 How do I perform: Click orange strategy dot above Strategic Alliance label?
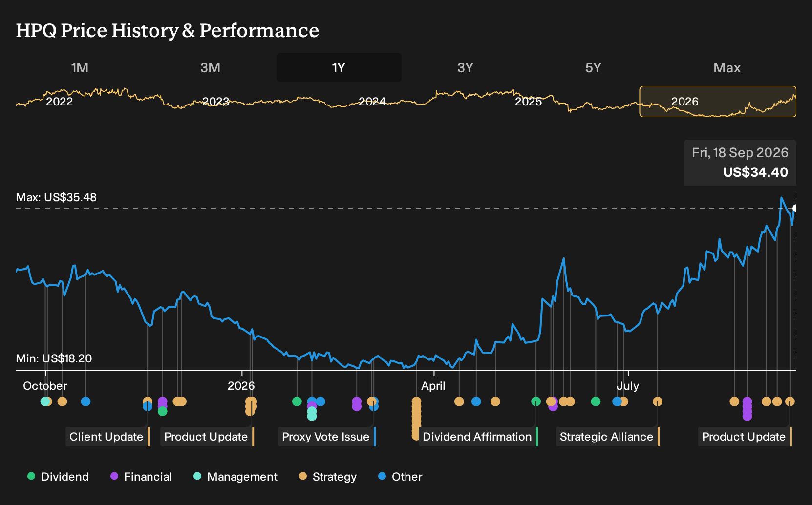click(x=658, y=401)
